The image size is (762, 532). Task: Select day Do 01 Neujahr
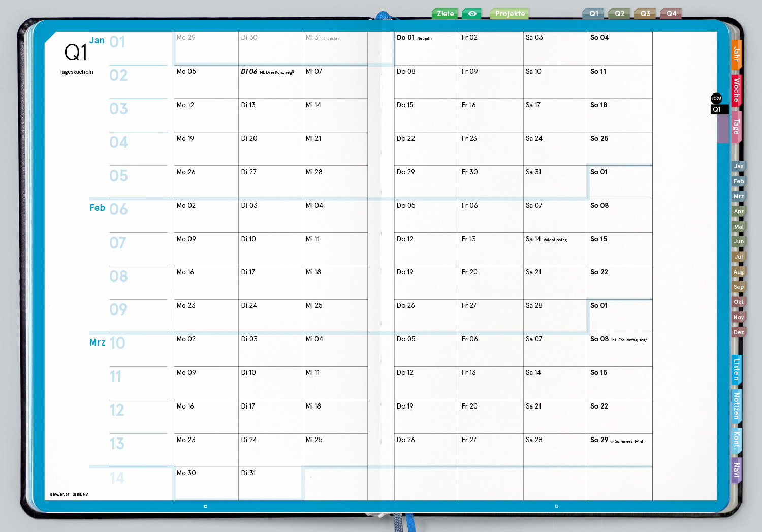pos(426,48)
